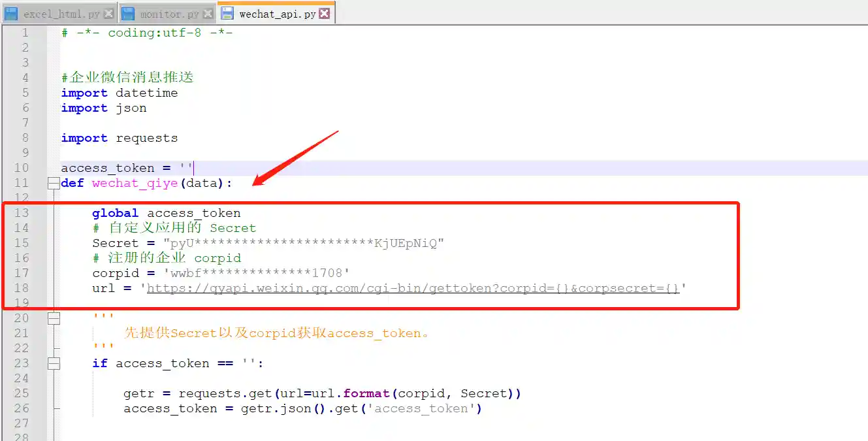Viewport: 868px width, 441px height.
Task: Click the 'url' variable name on line 18
Action: [104, 288]
